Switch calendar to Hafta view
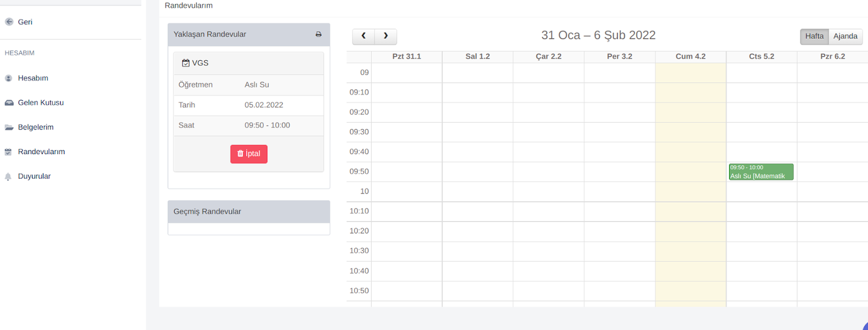868x330 pixels. point(814,36)
